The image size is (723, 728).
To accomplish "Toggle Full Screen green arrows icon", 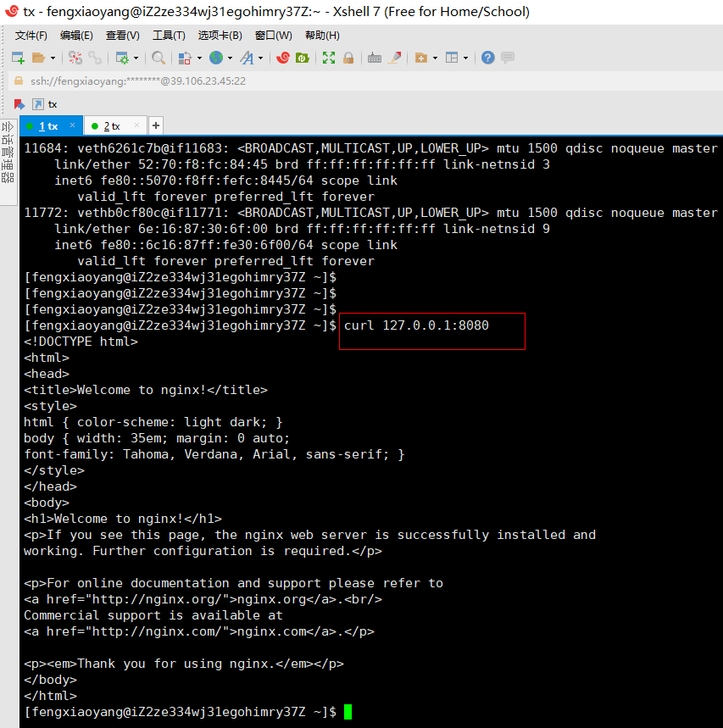I will (329, 58).
